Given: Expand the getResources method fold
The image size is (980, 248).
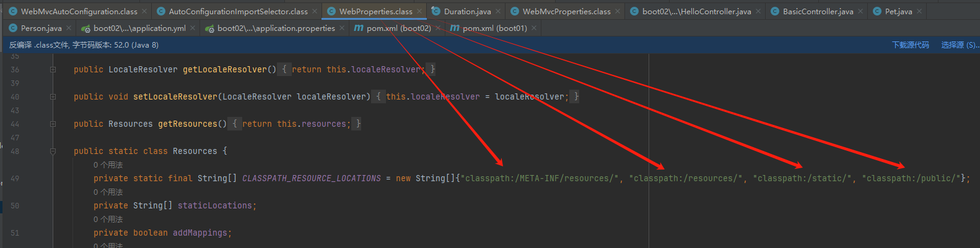Looking at the screenshot, I should (53, 124).
